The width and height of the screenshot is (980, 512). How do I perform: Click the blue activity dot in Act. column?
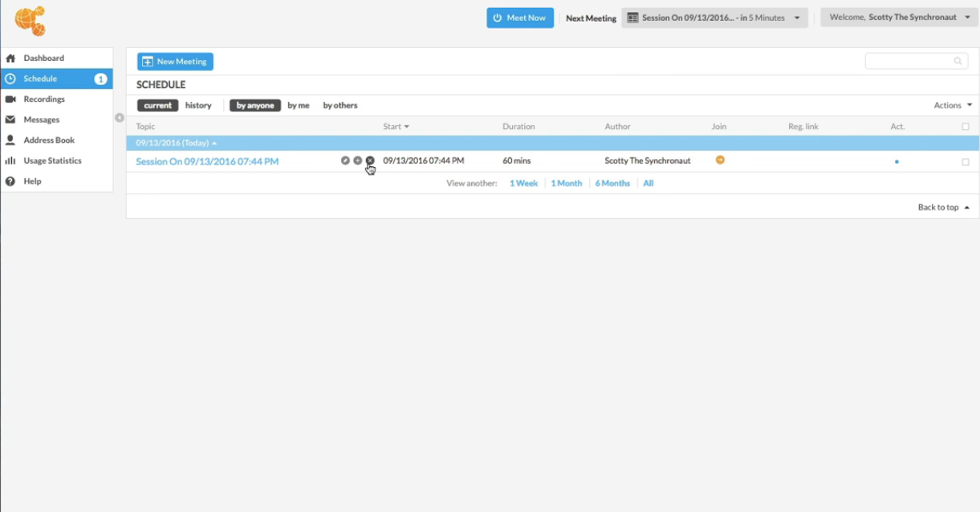[897, 161]
